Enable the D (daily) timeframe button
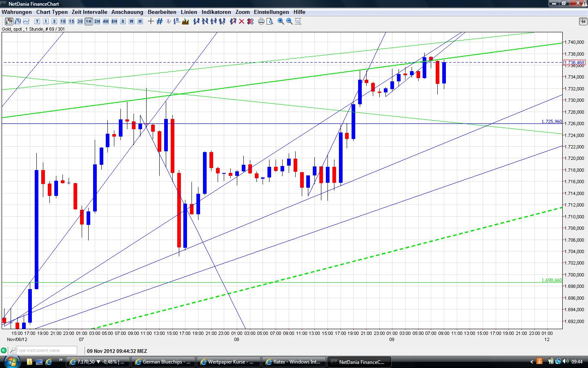588x368 pixels. [x=122, y=21]
